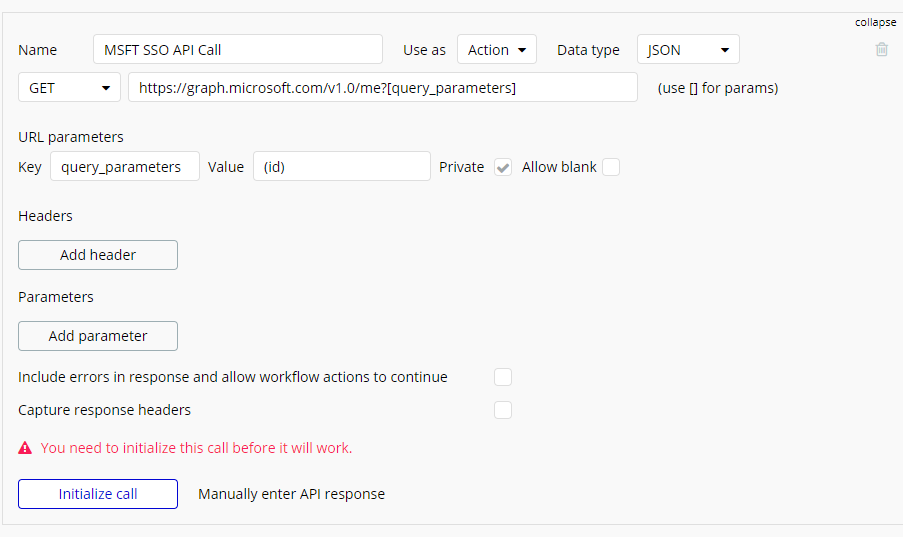Click the Name field MSFT SSO API Call
903x537 pixels.
click(238, 50)
